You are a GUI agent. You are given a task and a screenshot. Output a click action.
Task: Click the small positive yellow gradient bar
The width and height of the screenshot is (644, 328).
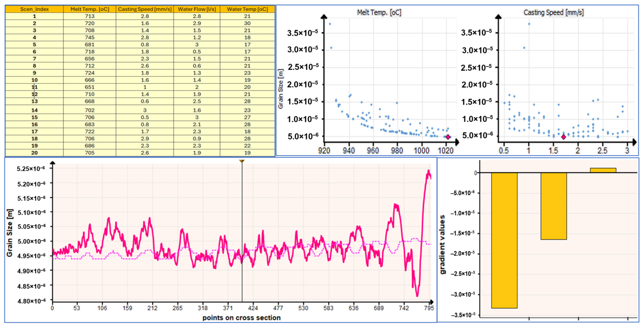coord(603,170)
